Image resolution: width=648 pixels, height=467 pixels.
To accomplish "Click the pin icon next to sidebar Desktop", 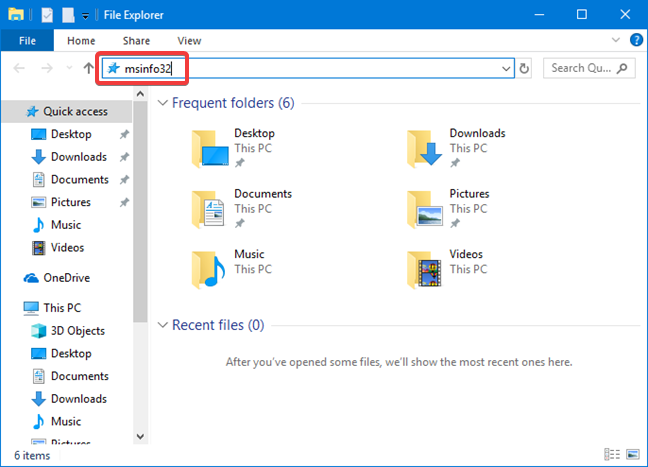I will [x=124, y=135].
